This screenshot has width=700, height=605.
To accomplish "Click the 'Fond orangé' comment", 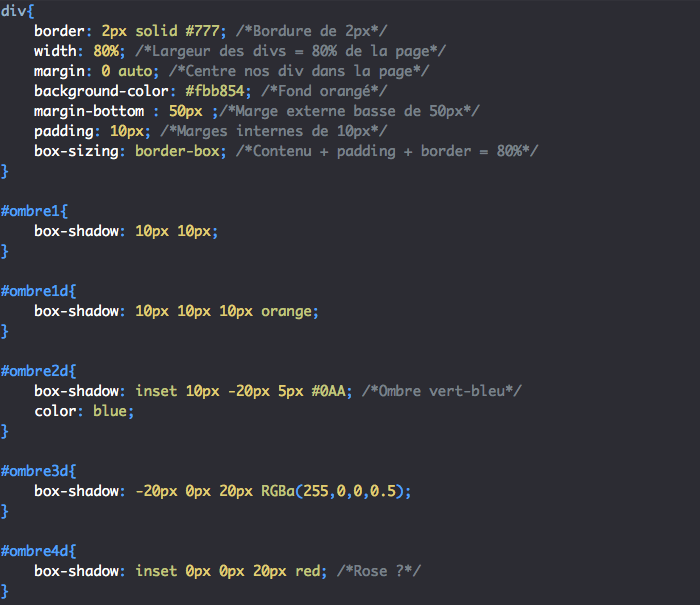I will click(x=318, y=91).
